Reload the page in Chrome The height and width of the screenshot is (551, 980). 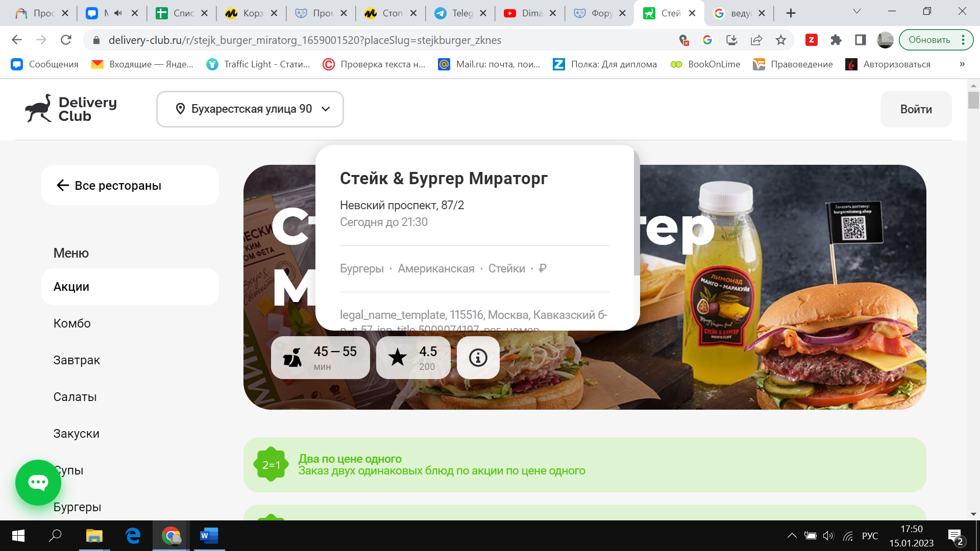coord(66,40)
